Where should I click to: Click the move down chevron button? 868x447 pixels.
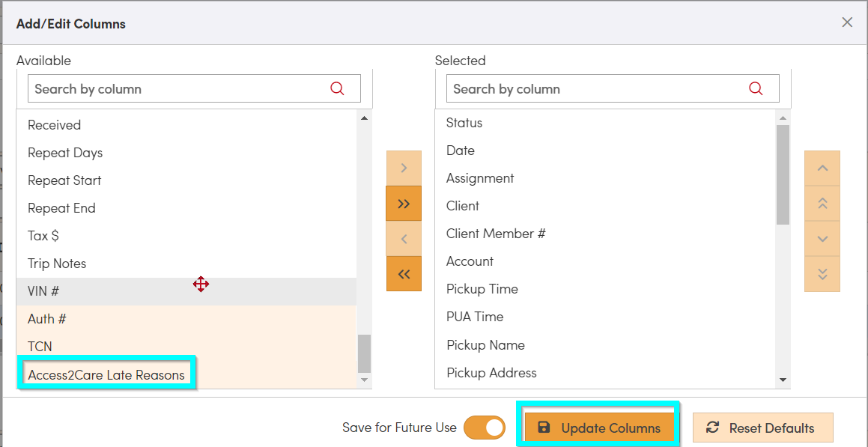[x=822, y=239]
